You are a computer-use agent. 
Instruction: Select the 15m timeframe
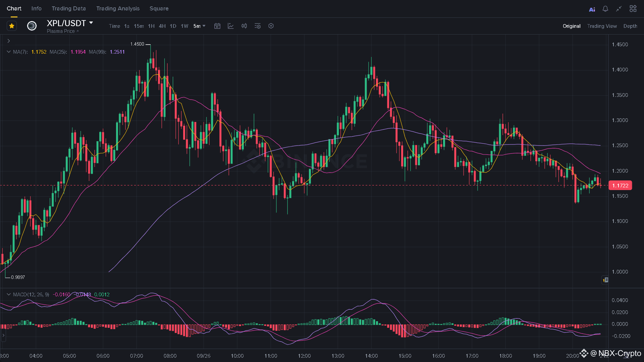139,26
